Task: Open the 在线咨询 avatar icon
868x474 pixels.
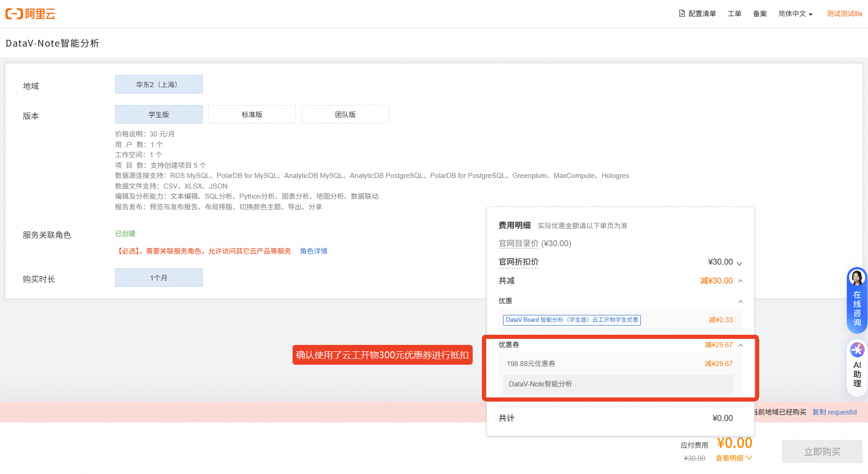Action: 857,278
